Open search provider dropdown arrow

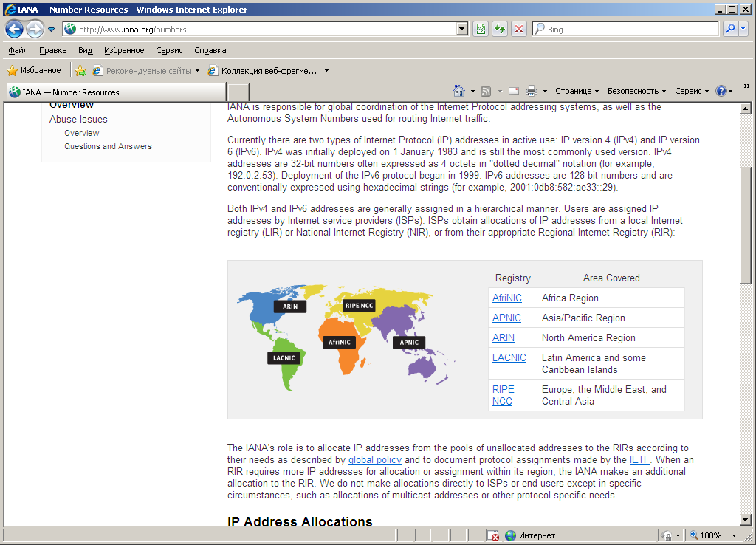[x=743, y=30]
